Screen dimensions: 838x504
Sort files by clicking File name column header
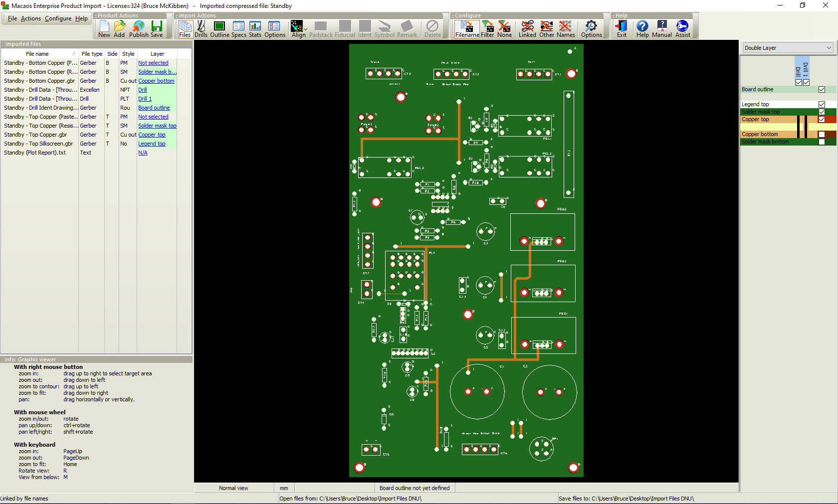pos(37,54)
